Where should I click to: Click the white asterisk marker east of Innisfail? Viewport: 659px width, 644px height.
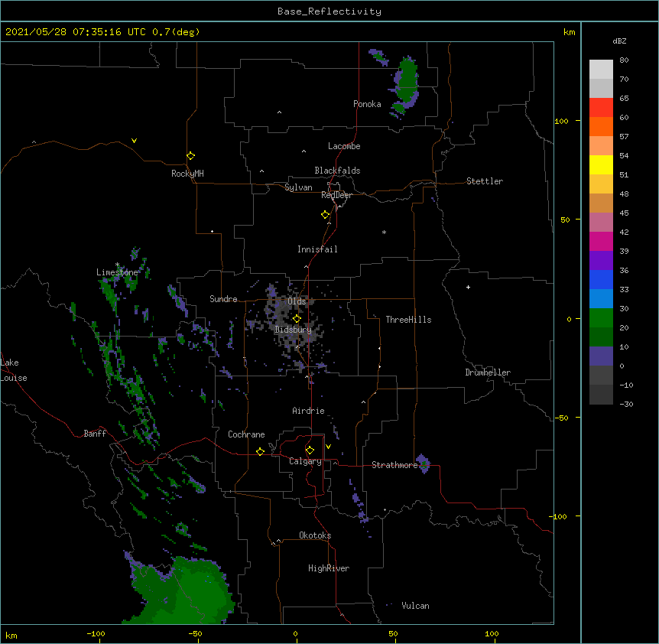click(384, 233)
